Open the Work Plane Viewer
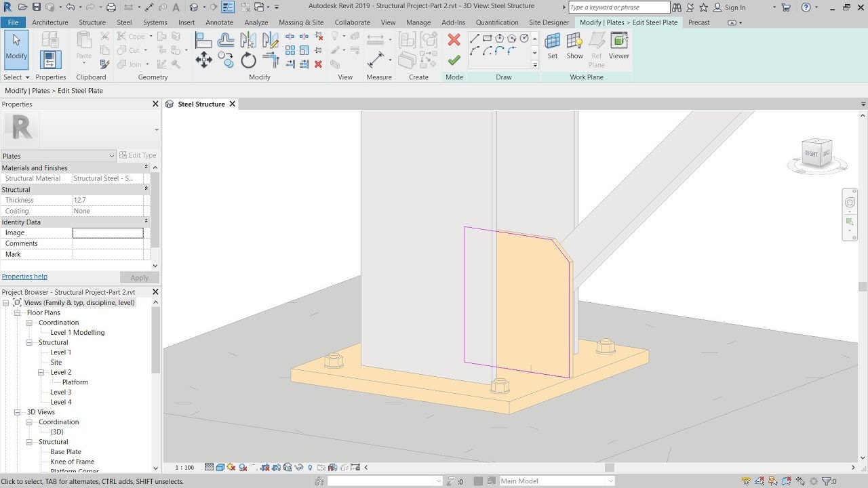868x488 pixels. tap(618, 42)
